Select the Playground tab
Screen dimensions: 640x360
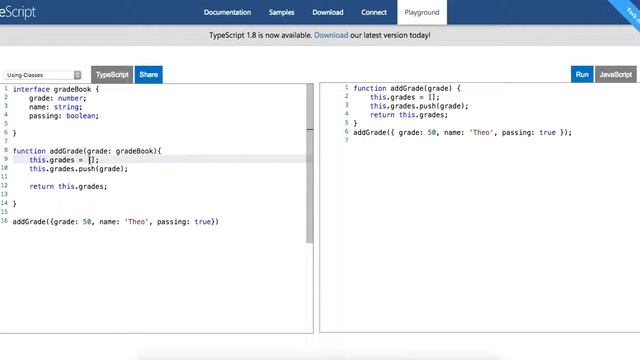(x=422, y=12)
